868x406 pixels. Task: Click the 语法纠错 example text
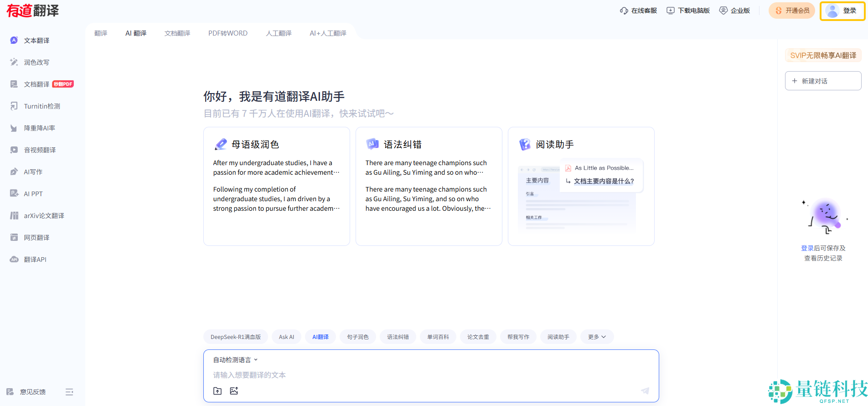428,186
